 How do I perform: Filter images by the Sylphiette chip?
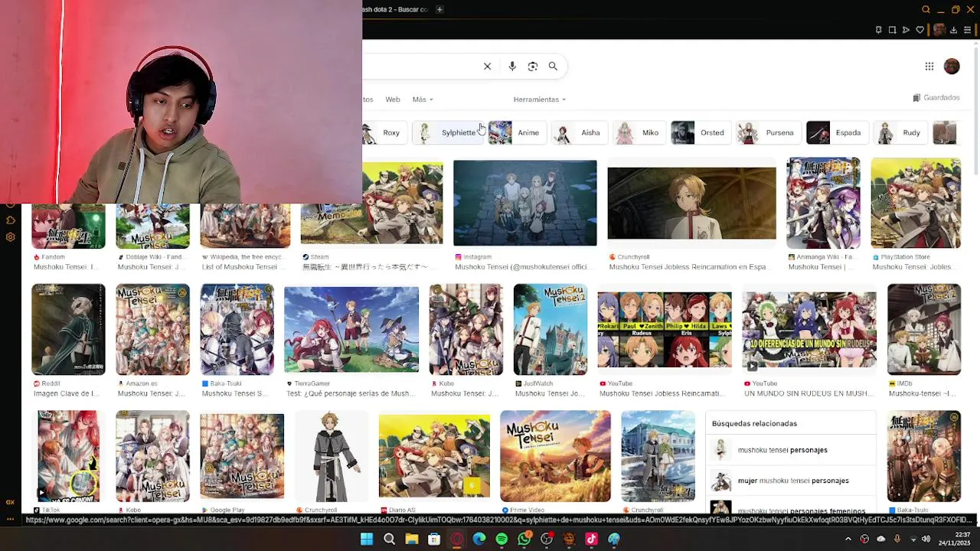(448, 132)
